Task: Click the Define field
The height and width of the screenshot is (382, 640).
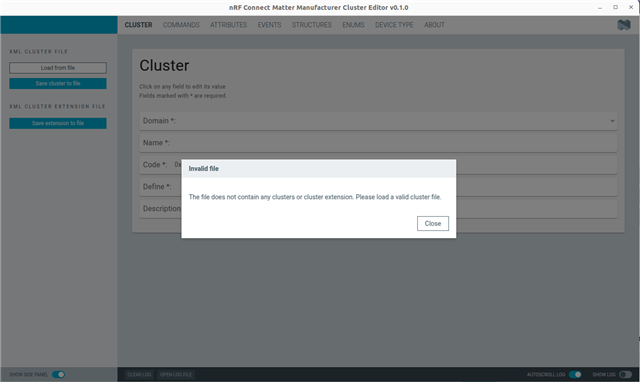Action: [x=378, y=187]
